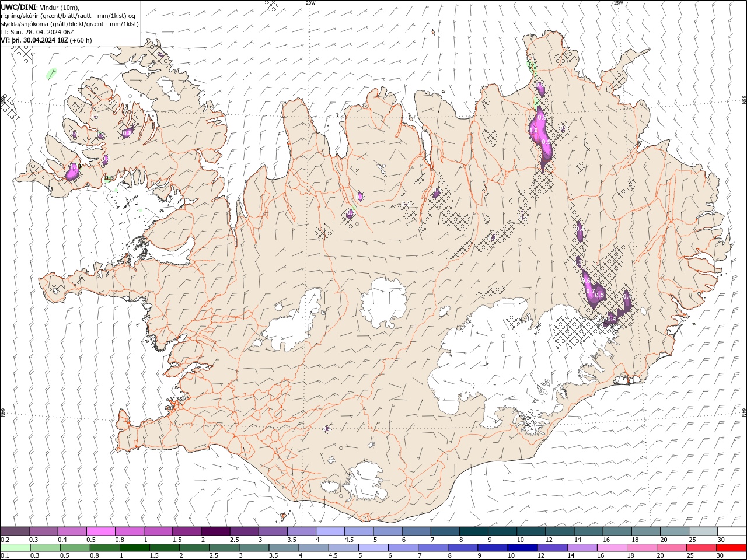The image size is (747, 560).
Task: Click the lower legend swatch between 0.3 and 0.5
Action: 46,548
